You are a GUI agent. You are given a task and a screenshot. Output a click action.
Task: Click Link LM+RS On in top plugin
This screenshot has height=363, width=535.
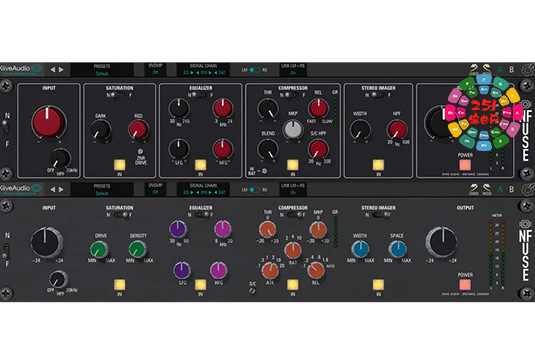(x=293, y=70)
